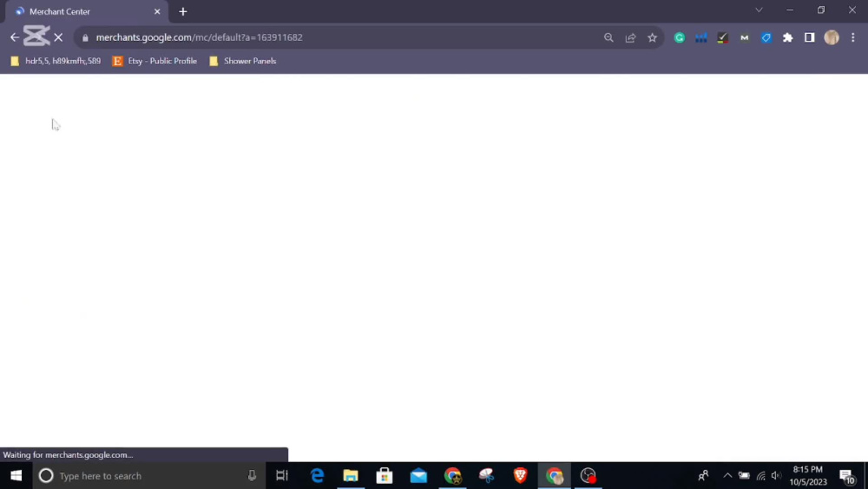Open the Shower Panels bookmark folder
Image resolution: width=868 pixels, height=489 pixels.
click(243, 61)
